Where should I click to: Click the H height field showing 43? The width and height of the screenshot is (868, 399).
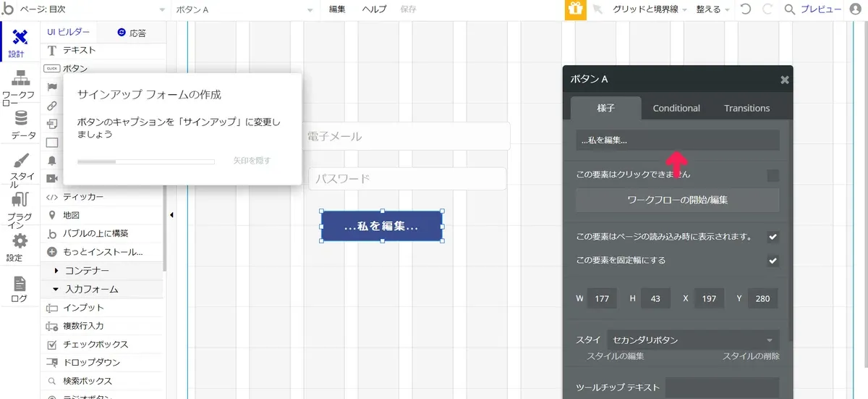tap(655, 298)
